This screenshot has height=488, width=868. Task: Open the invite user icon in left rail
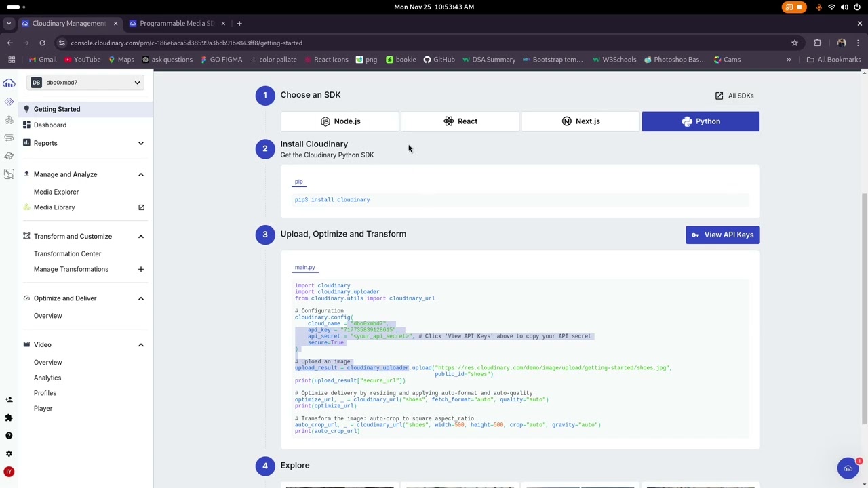pyautogui.click(x=9, y=400)
